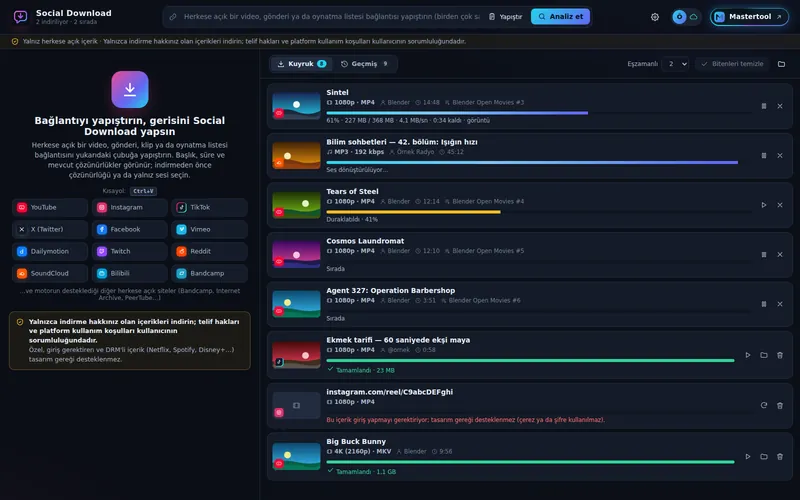Open settings with the gear icon

coord(655,17)
